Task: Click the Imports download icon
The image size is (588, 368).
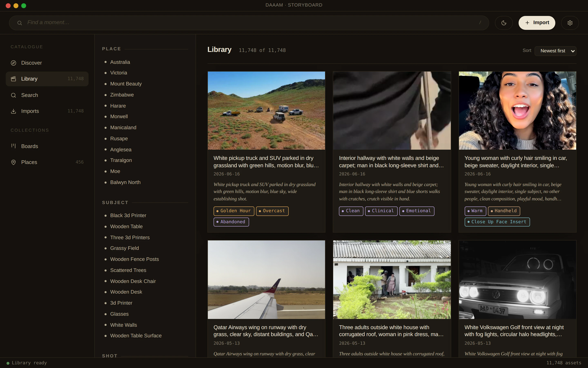Action: coord(13,111)
